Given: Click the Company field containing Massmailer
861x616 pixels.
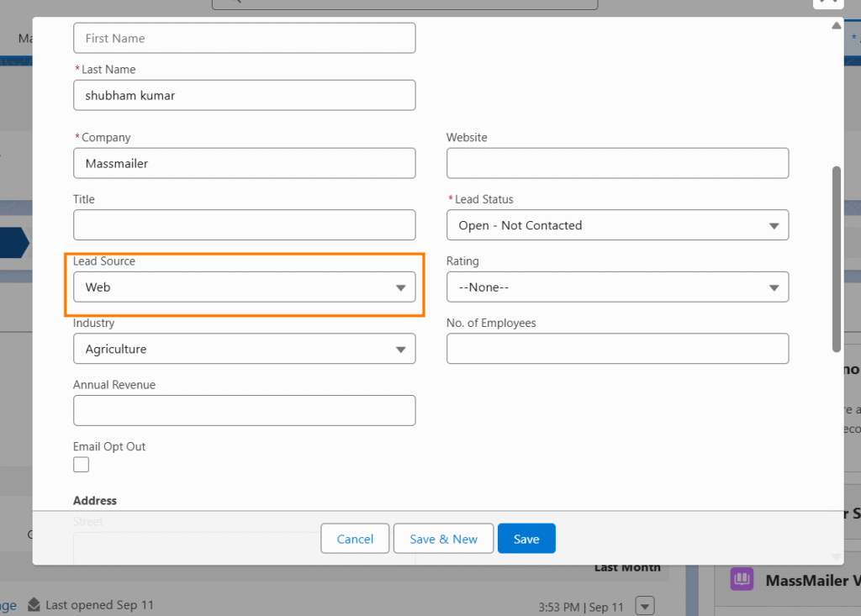Looking at the screenshot, I should tap(244, 163).
